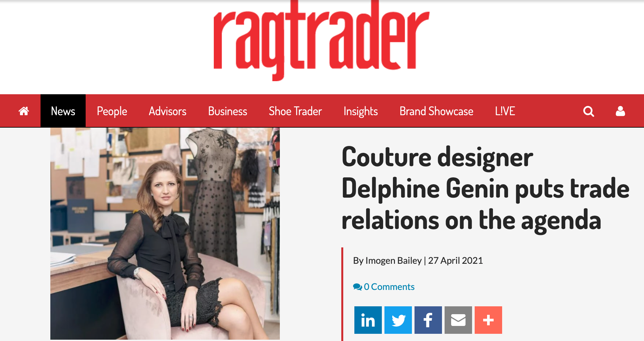
Task: Share article on Twitter
Action: [398, 320]
